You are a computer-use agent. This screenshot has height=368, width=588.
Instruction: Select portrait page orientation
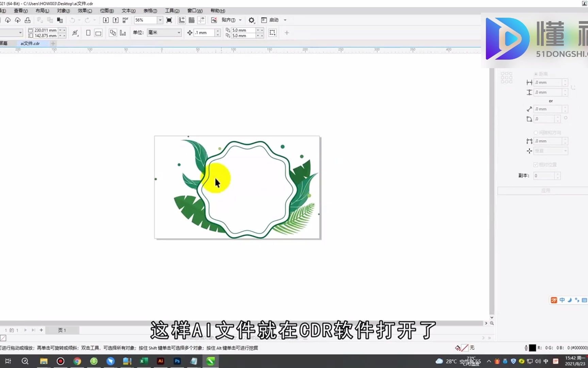(x=88, y=33)
